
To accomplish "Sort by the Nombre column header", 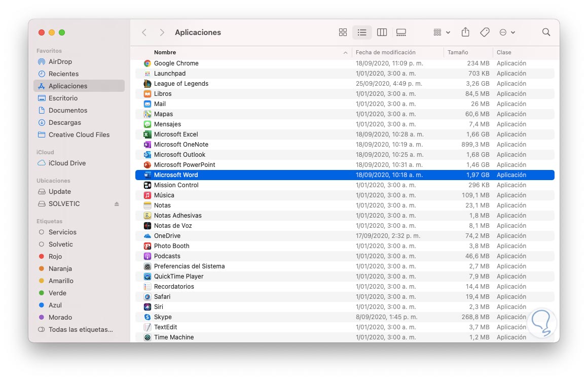I will point(165,53).
